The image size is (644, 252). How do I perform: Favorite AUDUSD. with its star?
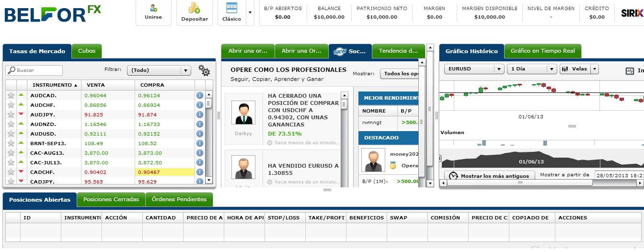11,134
